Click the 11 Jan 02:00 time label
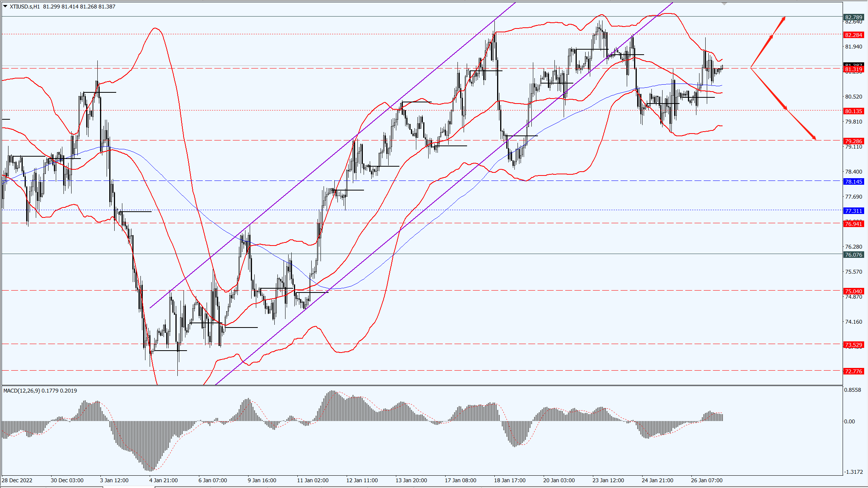Screen dimensions: 868x488 [x=313, y=480]
